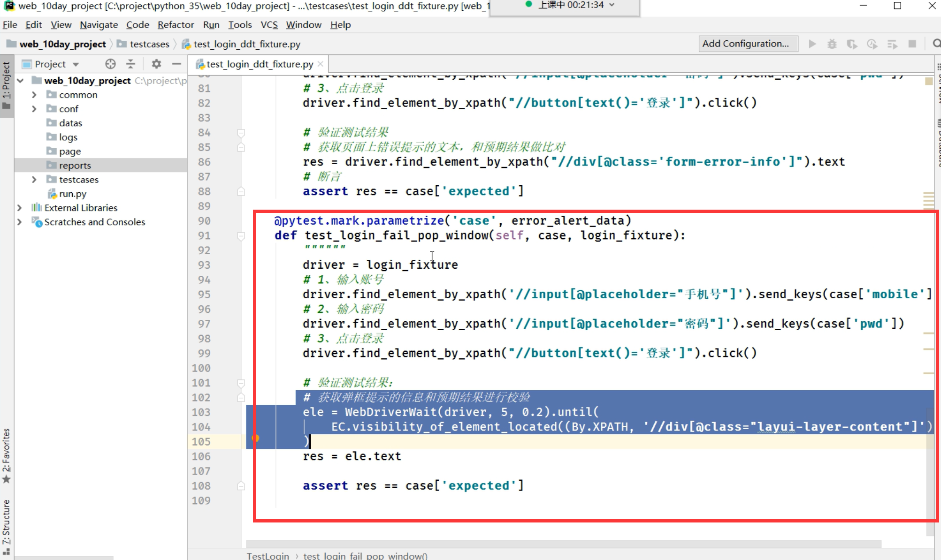Hide the Project panel with minus icon
941x560 pixels.
click(176, 64)
